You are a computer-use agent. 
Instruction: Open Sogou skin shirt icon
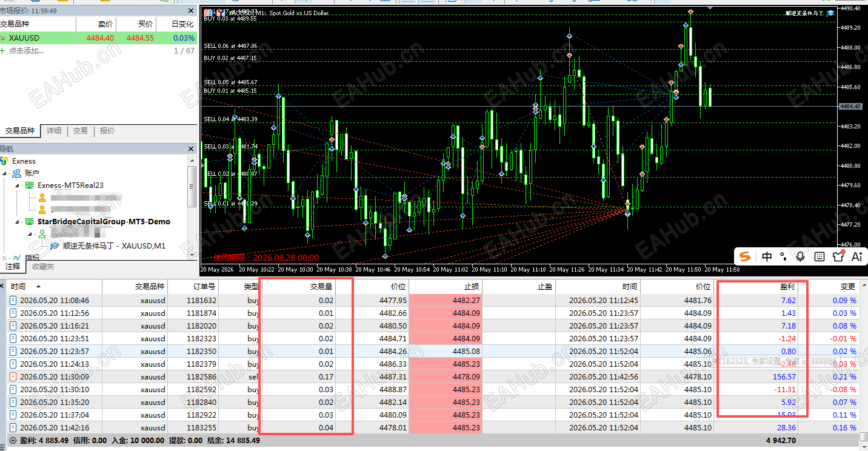[x=838, y=256]
